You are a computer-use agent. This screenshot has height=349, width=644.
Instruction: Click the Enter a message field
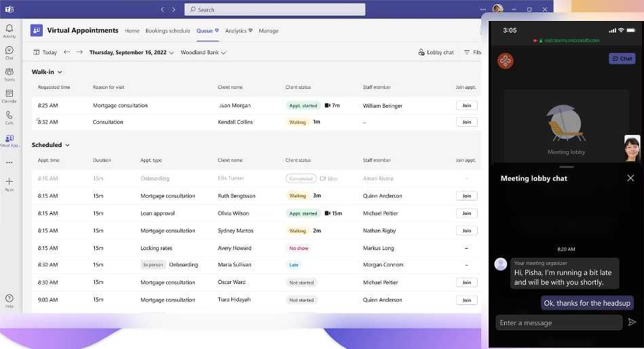click(559, 323)
